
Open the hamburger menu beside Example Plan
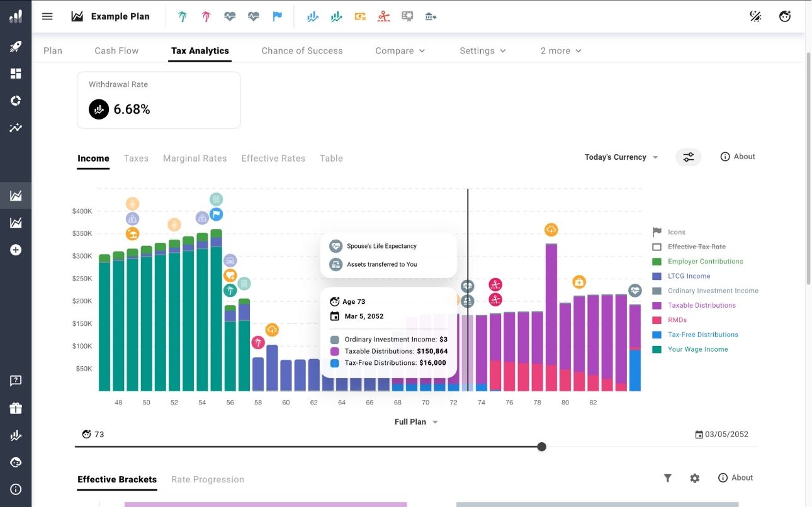47,16
